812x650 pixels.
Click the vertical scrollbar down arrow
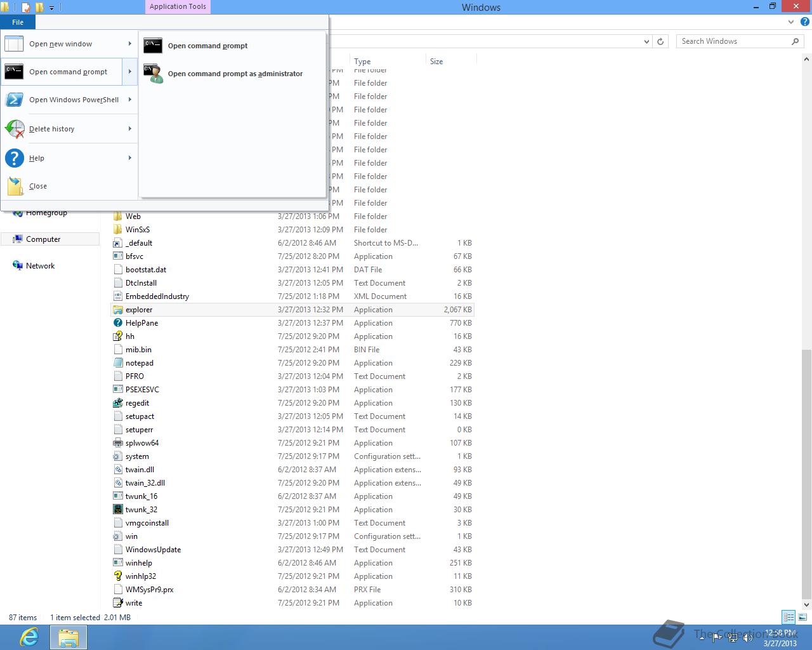(807, 605)
